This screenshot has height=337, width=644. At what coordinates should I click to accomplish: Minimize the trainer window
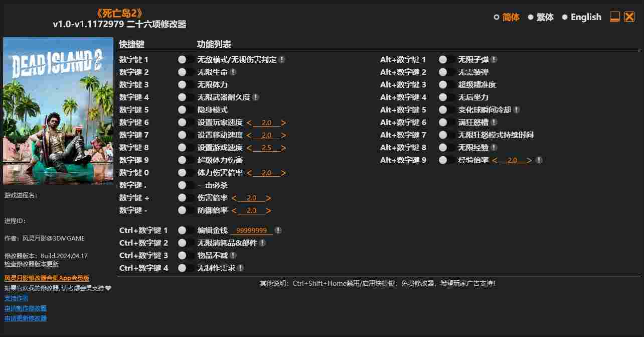point(615,17)
